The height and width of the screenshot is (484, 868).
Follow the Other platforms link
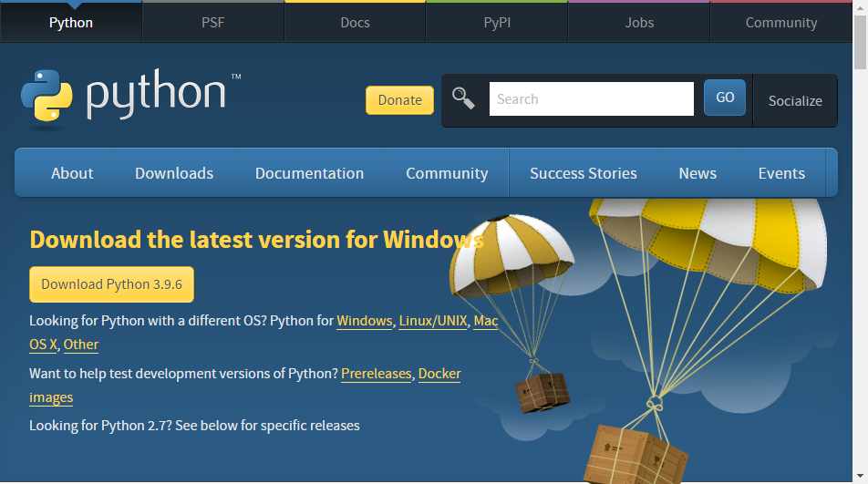(x=81, y=344)
